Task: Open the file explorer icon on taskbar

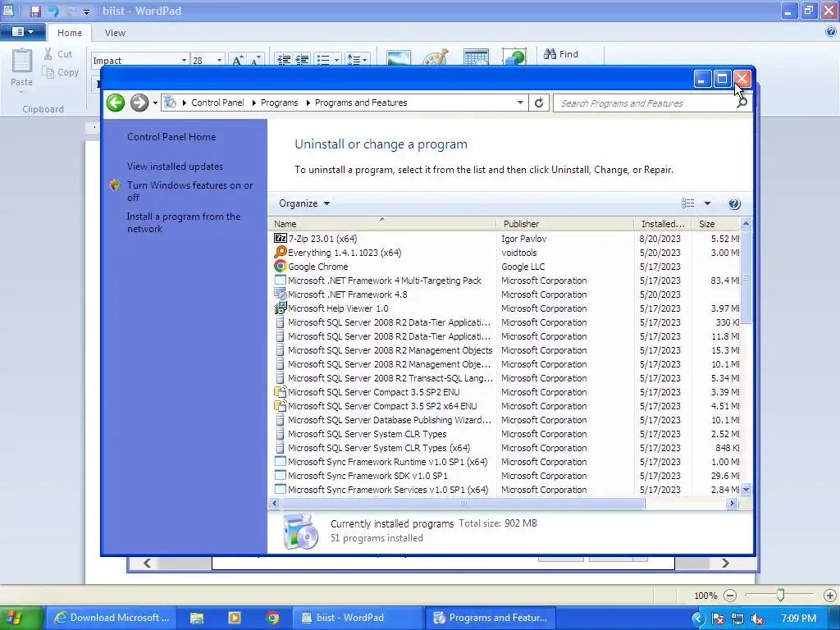Action: (x=197, y=618)
